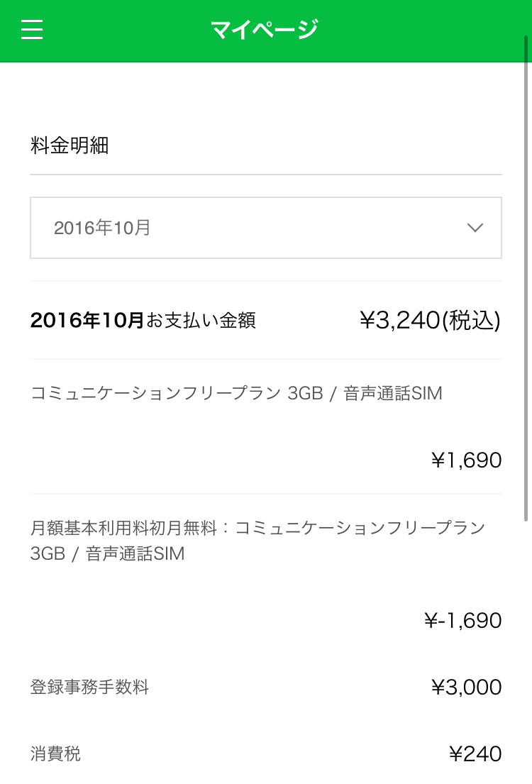Screen dimensions: 532x784
Task: Select the 消費税 tax label
Action: click(55, 753)
